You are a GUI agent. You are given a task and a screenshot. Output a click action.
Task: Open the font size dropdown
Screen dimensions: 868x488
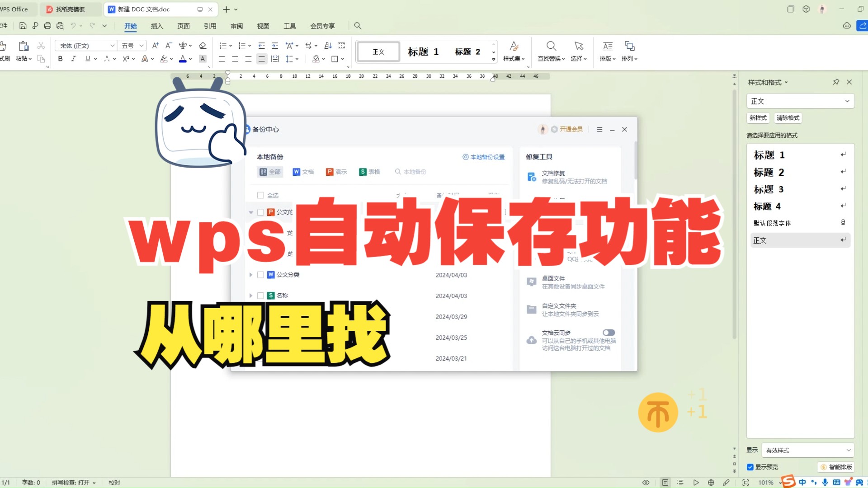tap(141, 46)
